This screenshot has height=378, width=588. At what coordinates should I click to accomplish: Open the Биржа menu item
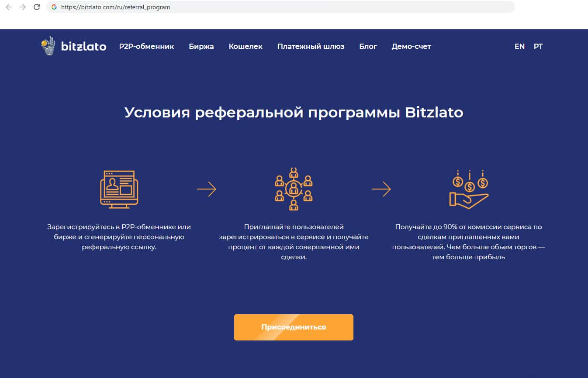(x=201, y=46)
